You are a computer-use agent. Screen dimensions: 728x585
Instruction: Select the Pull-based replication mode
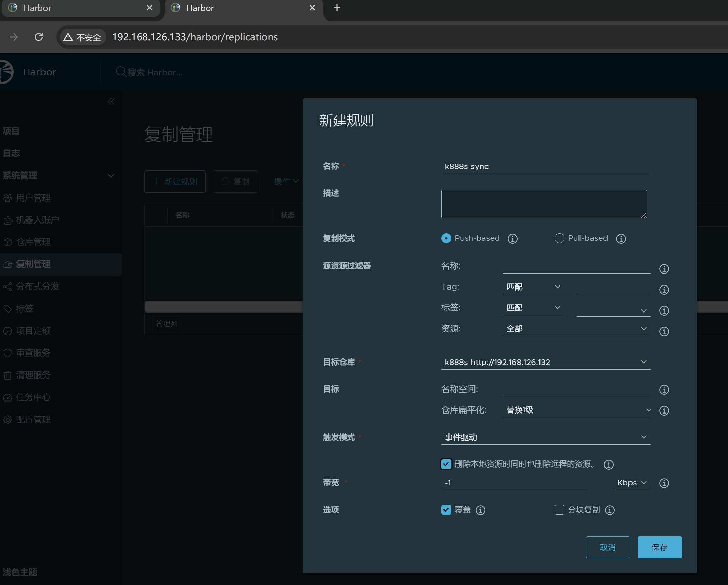[x=559, y=238]
